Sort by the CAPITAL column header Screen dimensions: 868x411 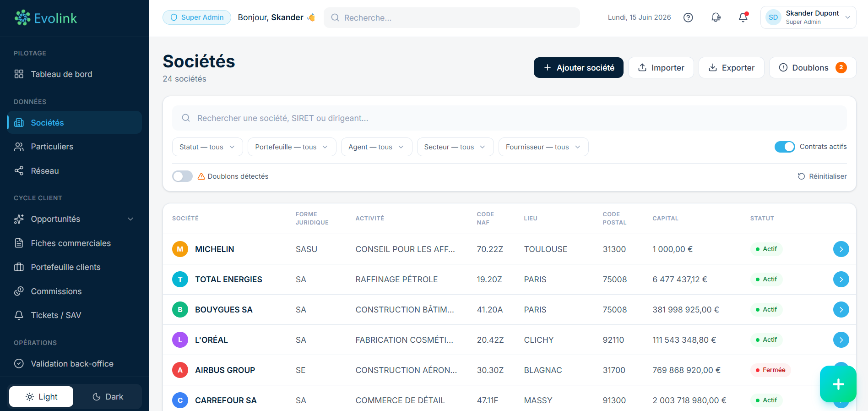[666, 219]
